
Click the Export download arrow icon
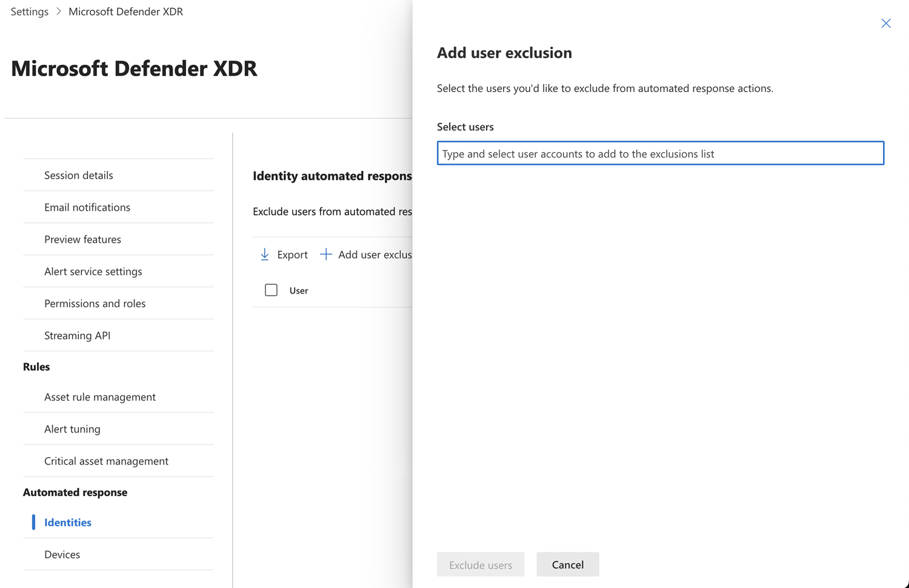265,255
